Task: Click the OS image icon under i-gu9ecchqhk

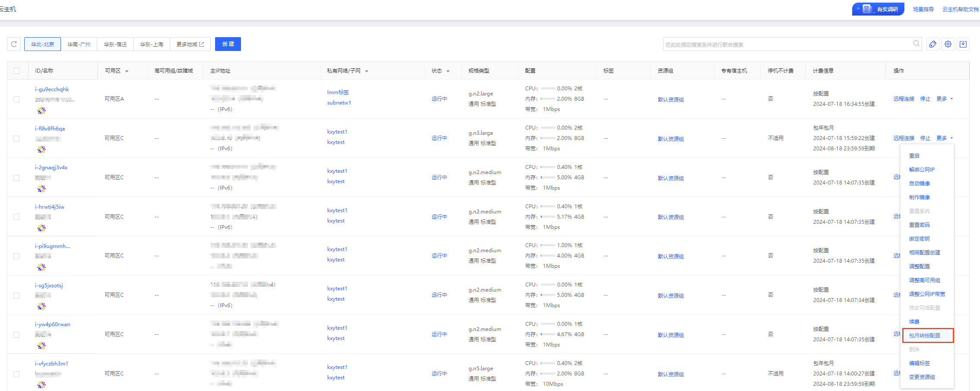Action: (x=41, y=110)
